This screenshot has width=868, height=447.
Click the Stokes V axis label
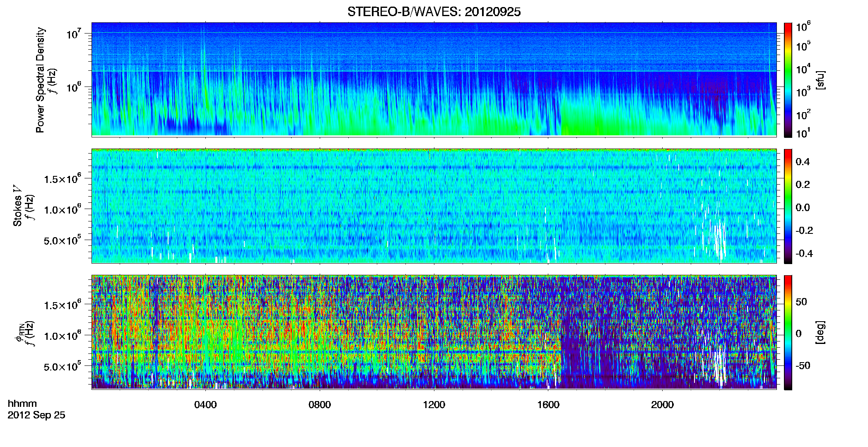18,206
